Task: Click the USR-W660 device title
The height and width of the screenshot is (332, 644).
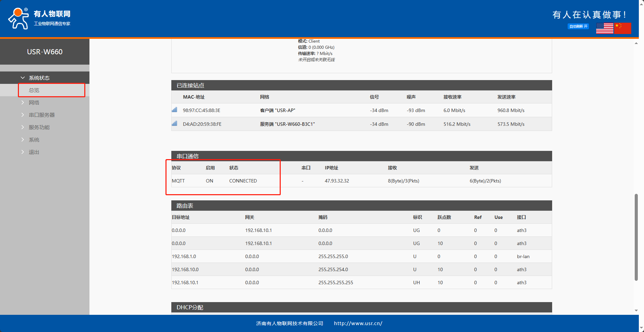Action: [x=45, y=52]
